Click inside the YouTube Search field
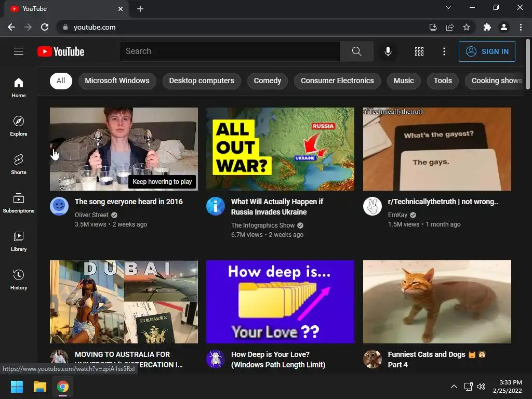The width and height of the screenshot is (532, 399). point(230,51)
